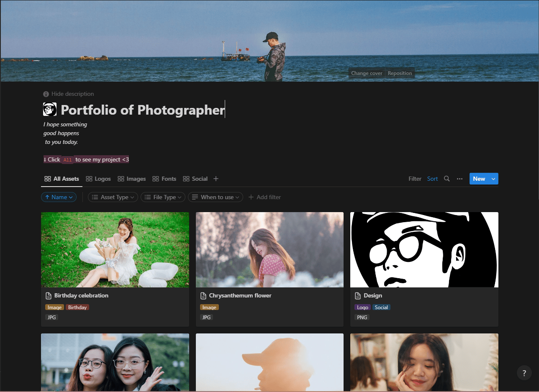This screenshot has width=539, height=392.
Task: Click the Change cover button
Action: tap(367, 73)
